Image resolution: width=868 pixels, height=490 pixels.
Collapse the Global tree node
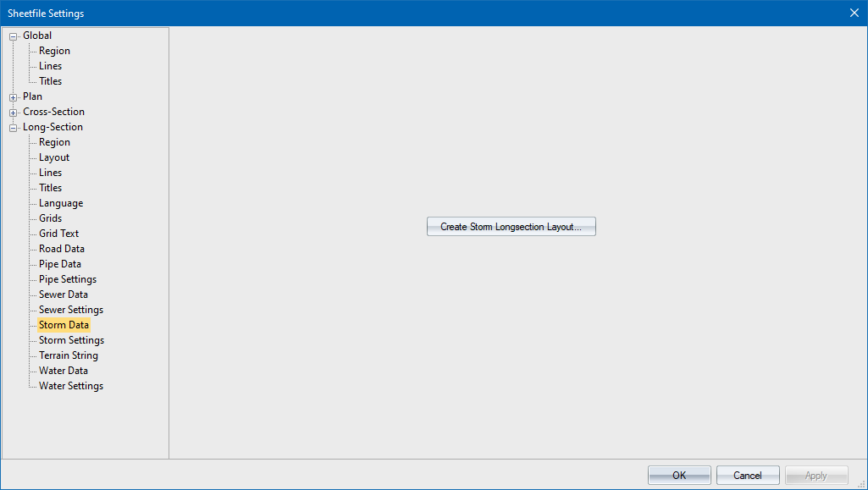point(14,36)
